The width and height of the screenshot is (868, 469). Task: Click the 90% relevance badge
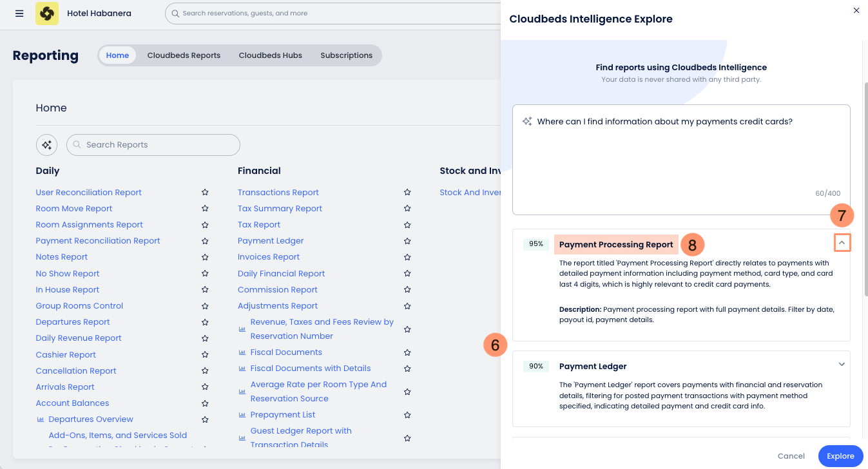tap(536, 366)
